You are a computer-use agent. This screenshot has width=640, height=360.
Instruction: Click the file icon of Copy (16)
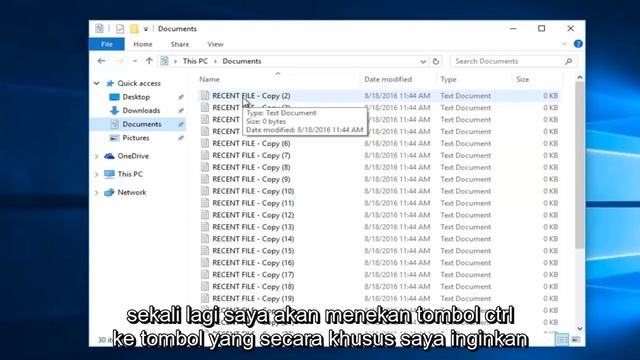click(205, 262)
